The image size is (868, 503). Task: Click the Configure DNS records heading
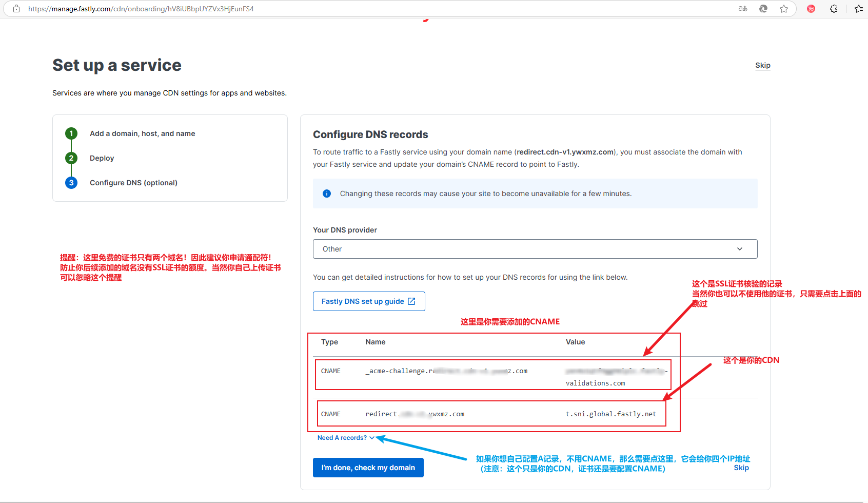click(x=370, y=134)
